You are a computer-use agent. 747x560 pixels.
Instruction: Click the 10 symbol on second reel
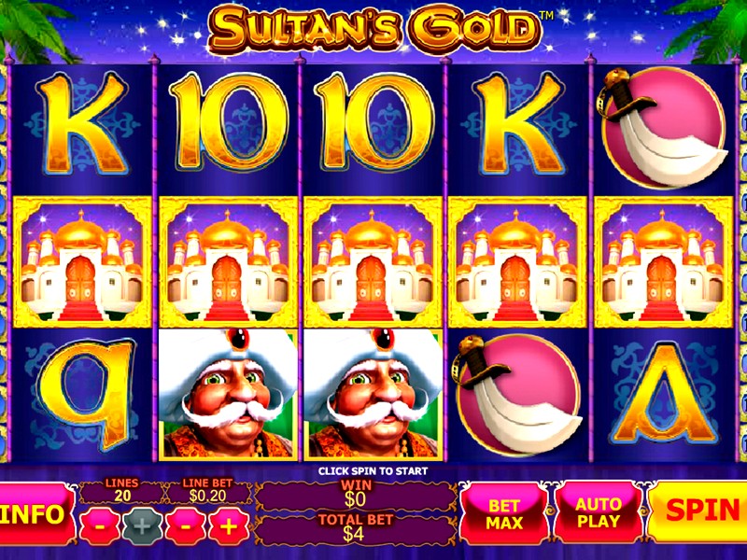click(229, 123)
